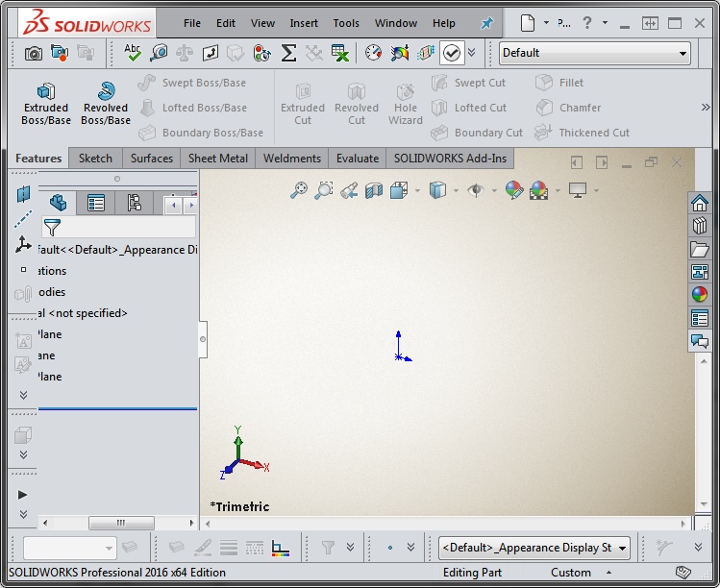720x588 pixels.
Task: Click the feature tree horizontal scrollbar thumb
Action: [x=121, y=523]
